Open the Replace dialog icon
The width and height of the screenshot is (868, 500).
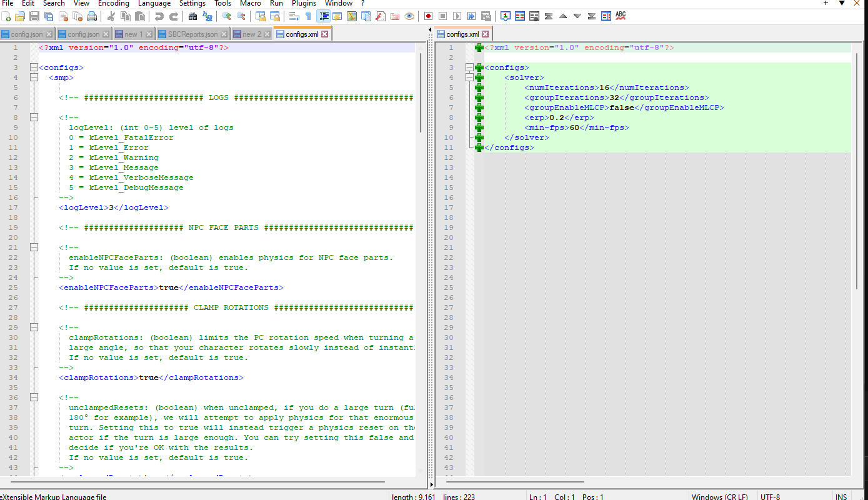click(x=207, y=16)
